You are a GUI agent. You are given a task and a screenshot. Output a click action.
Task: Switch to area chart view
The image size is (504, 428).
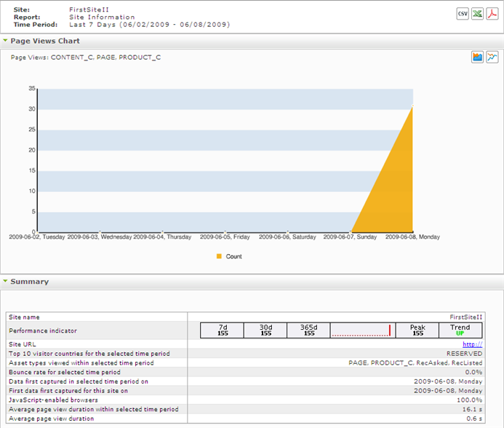point(477,58)
